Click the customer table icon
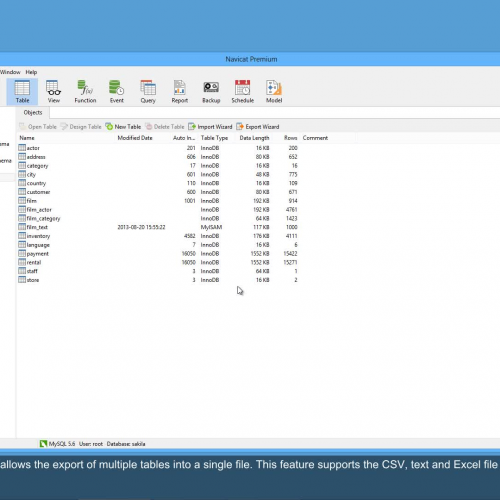Image resolution: width=500 pixels, height=500 pixels. click(x=22, y=192)
